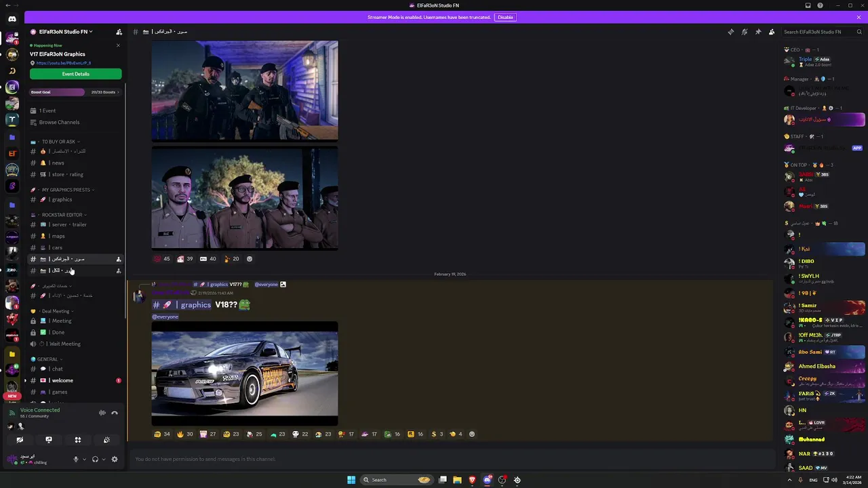Screen dimensions: 868x488
Task: Open the Help question mark icon
Action: pos(820,5)
